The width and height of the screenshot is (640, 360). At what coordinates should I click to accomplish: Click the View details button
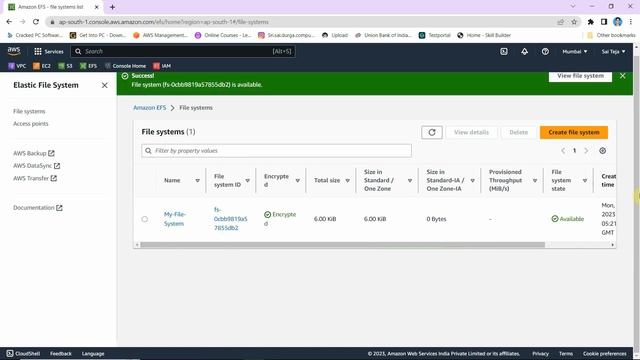click(471, 132)
